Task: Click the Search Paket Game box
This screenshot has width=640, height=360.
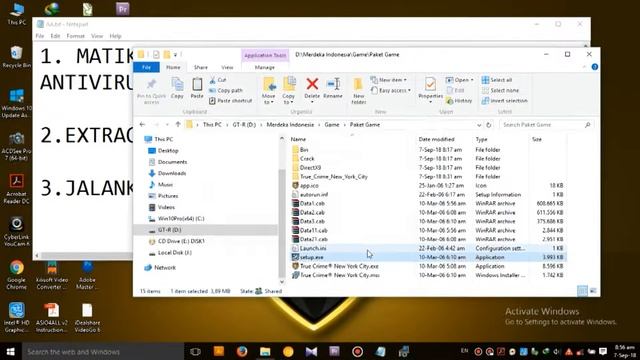Action: pos(546,125)
